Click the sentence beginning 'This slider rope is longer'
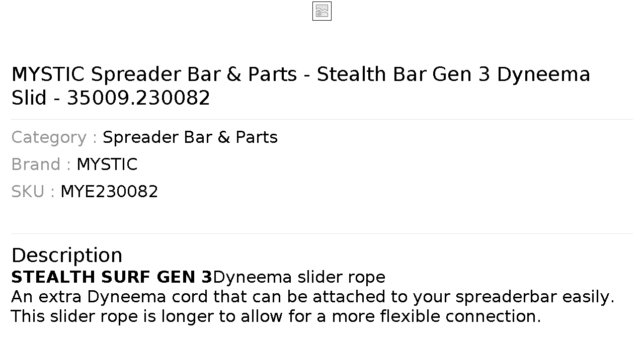This screenshot has height=337, width=644. (276, 316)
